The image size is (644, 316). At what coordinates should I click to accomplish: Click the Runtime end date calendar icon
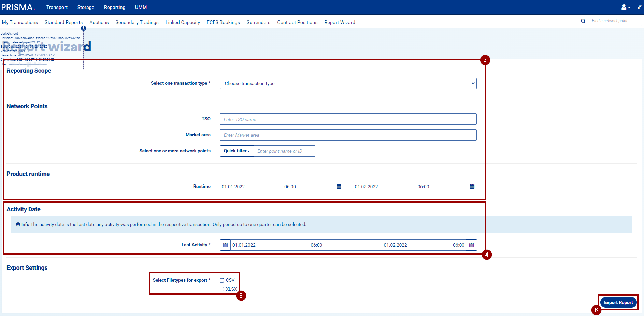tap(472, 187)
